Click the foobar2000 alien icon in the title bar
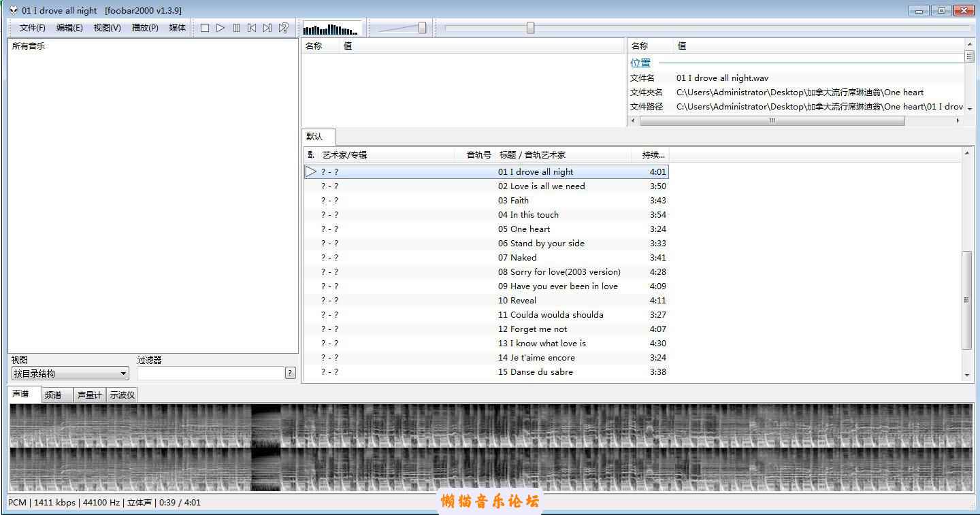 click(x=14, y=10)
